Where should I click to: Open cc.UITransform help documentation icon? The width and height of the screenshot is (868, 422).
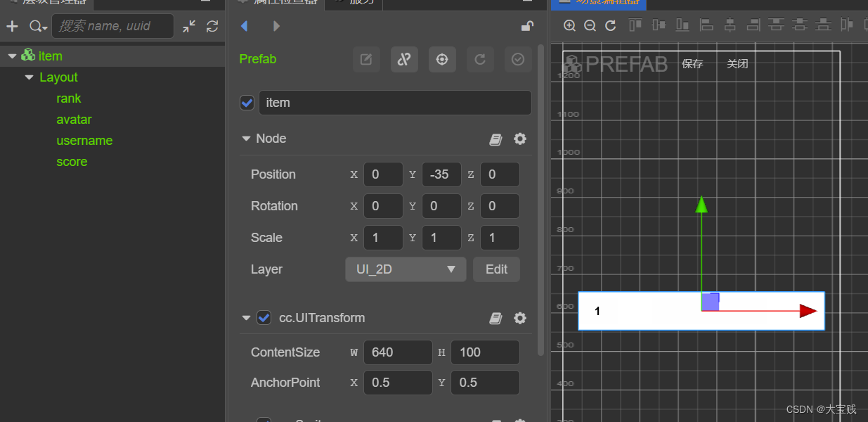(495, 319)
